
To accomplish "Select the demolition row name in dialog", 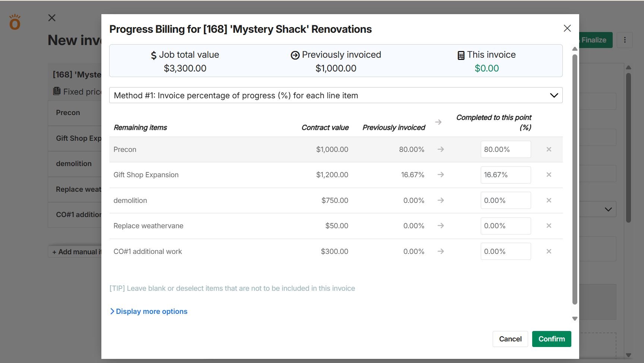I will (x=130, y=200).
